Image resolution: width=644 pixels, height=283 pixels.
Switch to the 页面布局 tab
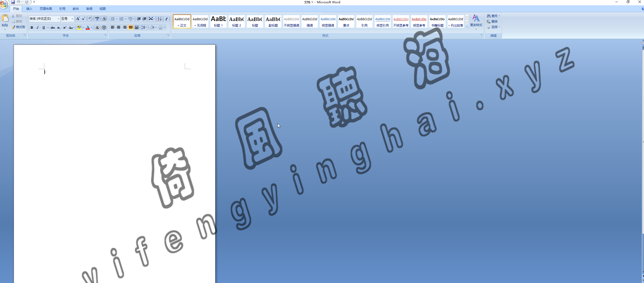tap(46, 9)
